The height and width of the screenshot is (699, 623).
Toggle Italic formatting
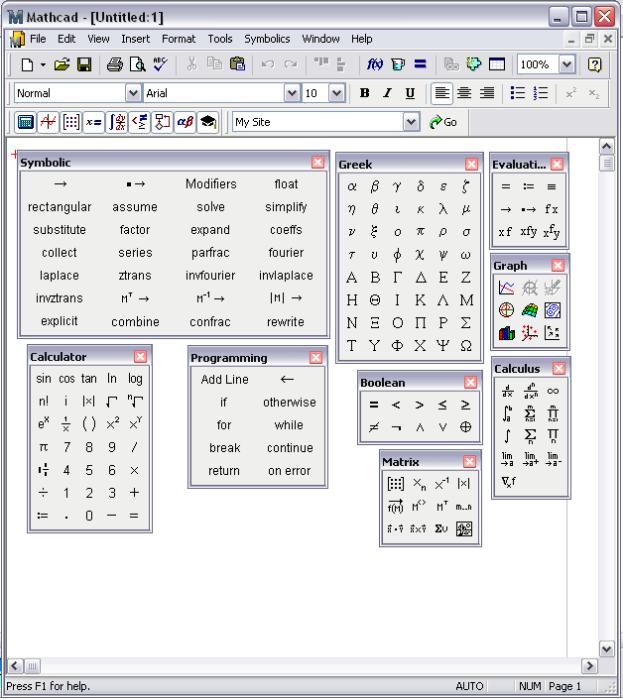[x=387, y=93]
